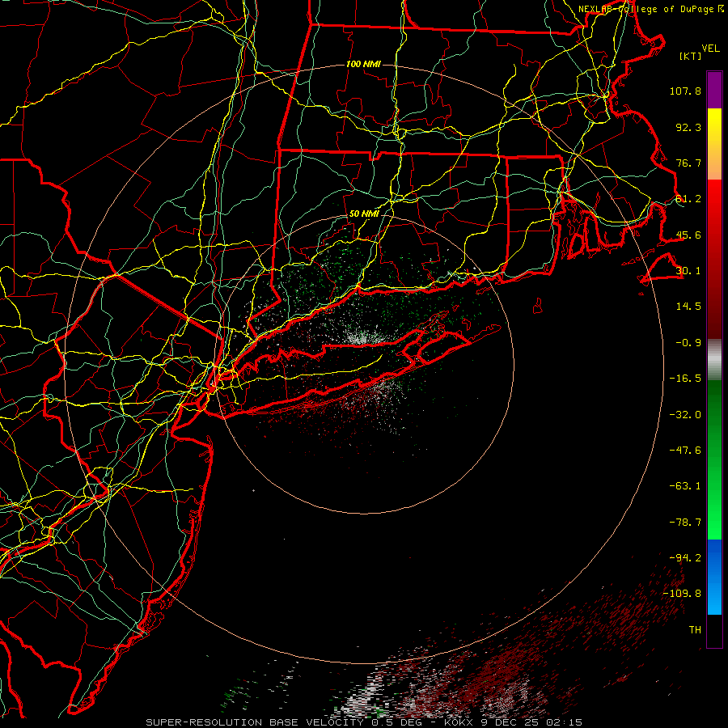
Task: Select the 107.8 velocity scale value
Action: (685, 91)
